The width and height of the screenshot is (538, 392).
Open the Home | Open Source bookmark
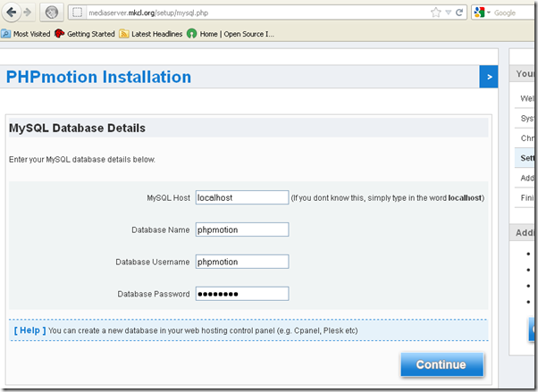point(231,34)
